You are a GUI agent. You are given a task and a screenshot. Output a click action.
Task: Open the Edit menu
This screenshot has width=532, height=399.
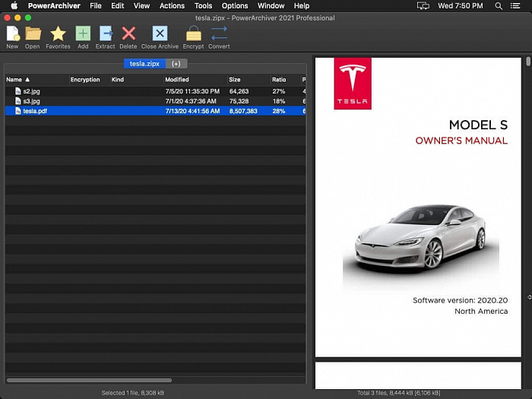click(118, 6)
